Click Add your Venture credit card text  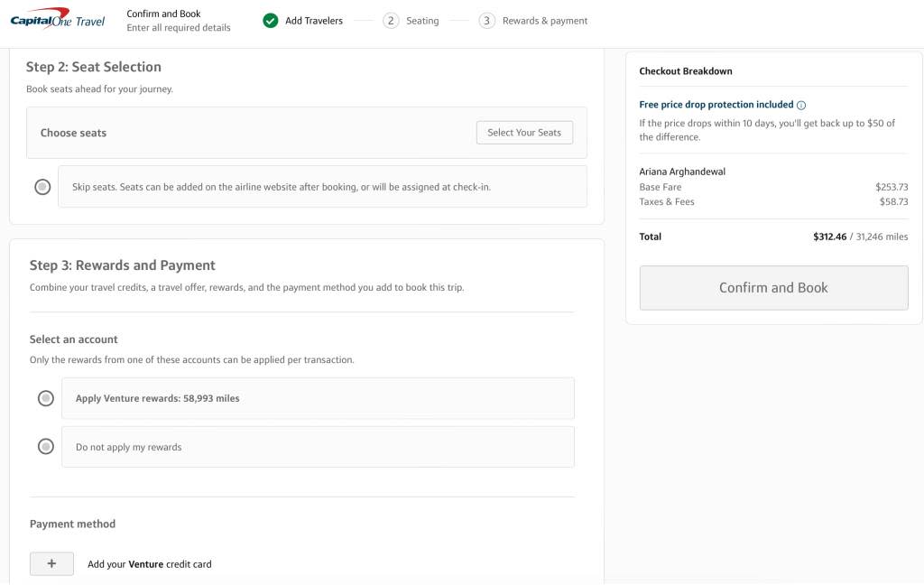(150, 564)
